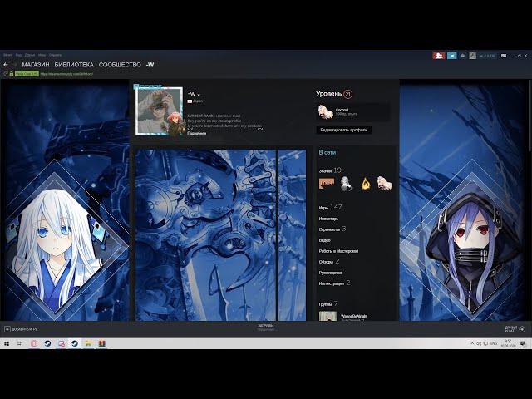The image size is (532, 399).
Task: Show hidden tray icons chevron
Action: [x=472, y=343]
